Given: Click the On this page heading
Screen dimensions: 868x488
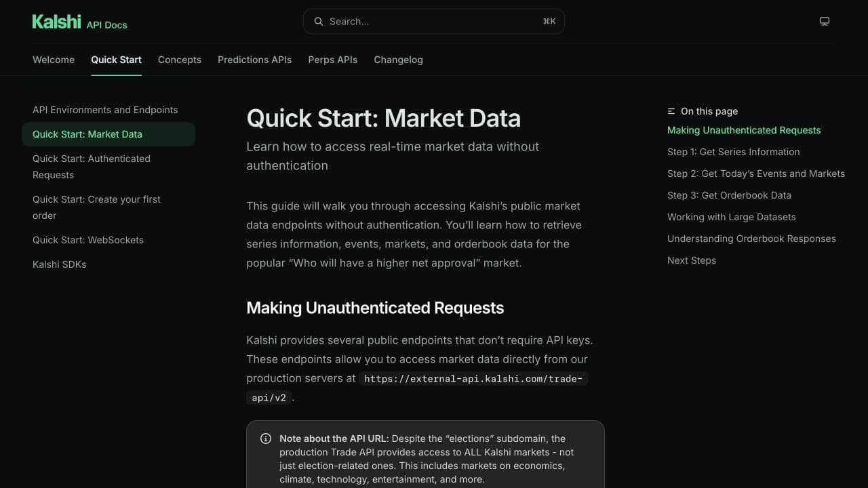Looking at the screenshot, I should click(x=709, y=111).
